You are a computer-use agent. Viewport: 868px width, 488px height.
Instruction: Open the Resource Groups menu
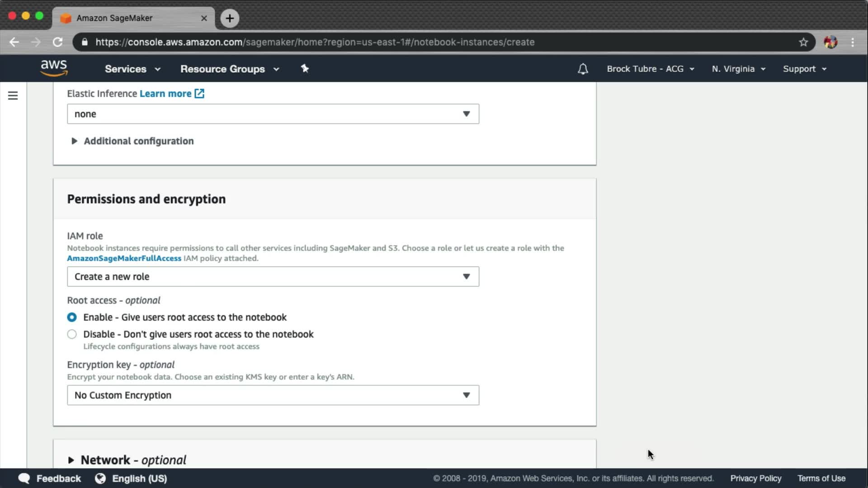(229, 69)
